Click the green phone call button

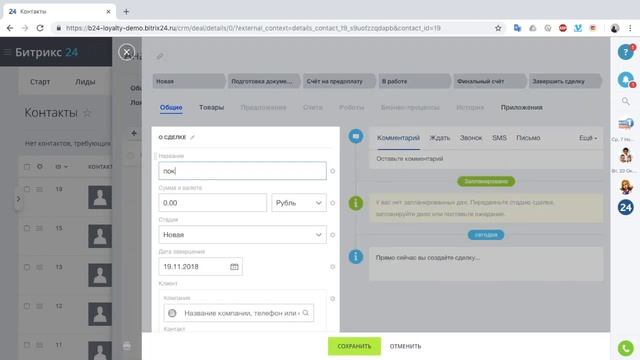(625, 348)
